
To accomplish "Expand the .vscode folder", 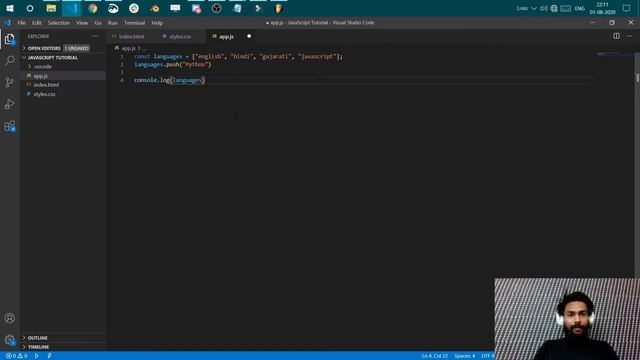I will tap(42, 67).
